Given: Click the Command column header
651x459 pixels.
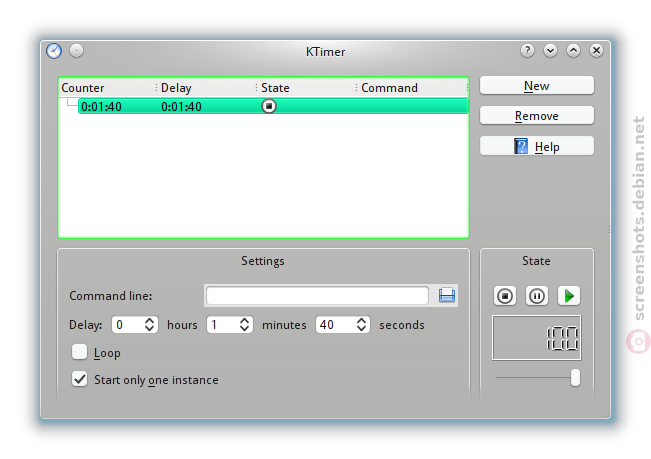Looking at the screenshot, I should pos(412,88).
